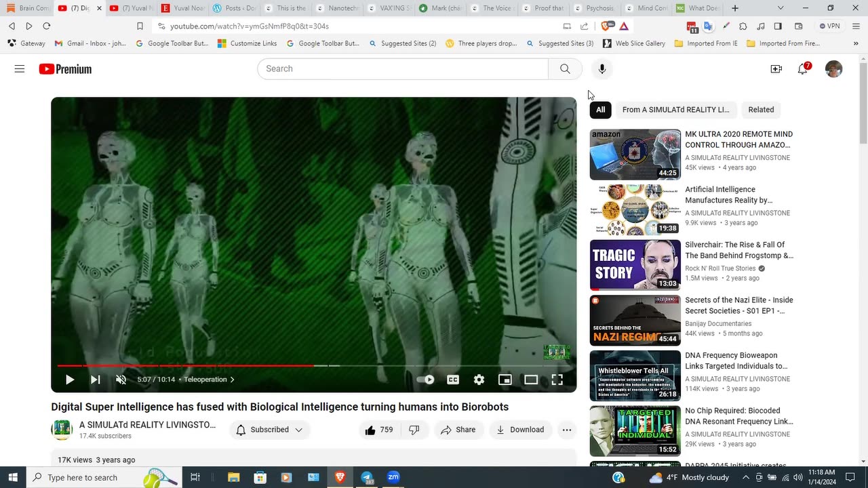
Task: Click the browser address bar URL
Action: click(250, 26)
